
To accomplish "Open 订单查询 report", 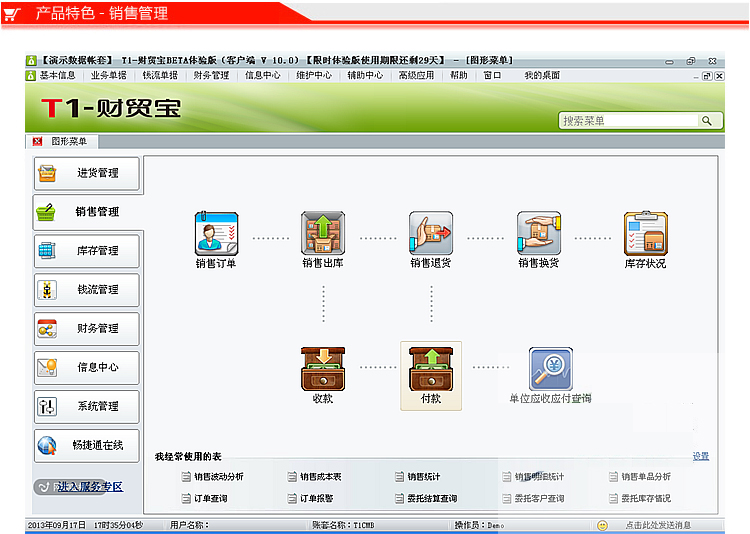I will click(205, 499).
